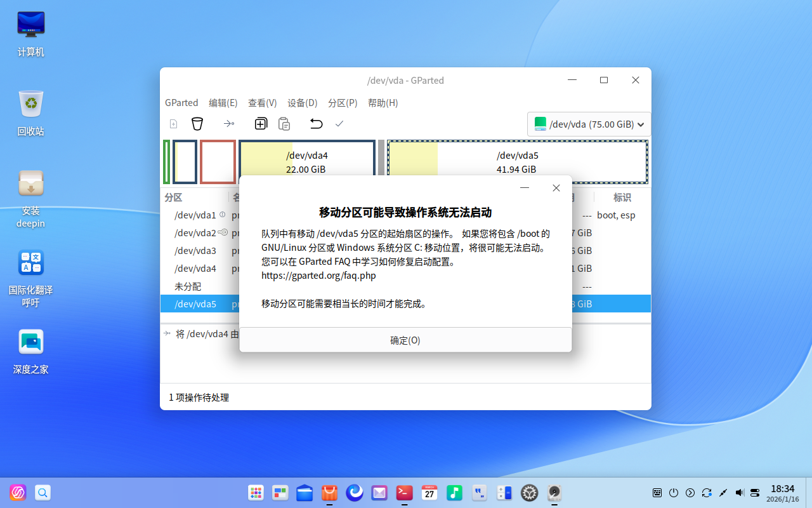812x508 pixels.
Task: Select the Create New Partition tool
Action: (173, 124)
